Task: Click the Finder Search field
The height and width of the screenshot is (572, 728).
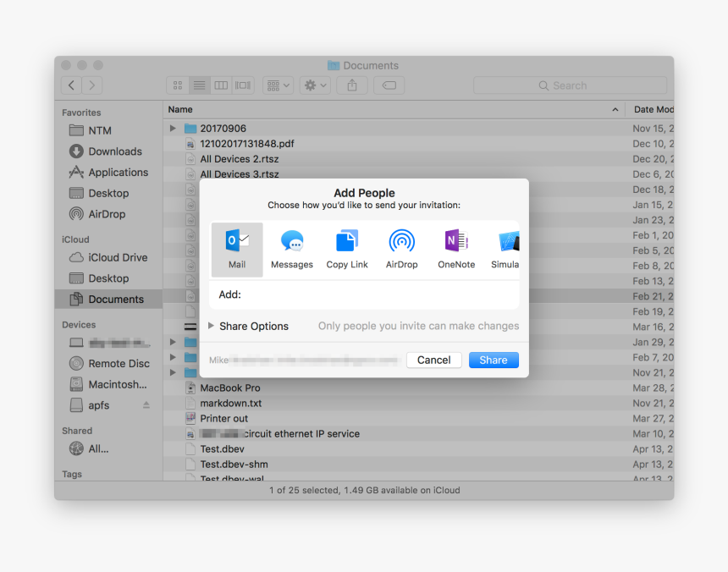Action: [571, 85]
